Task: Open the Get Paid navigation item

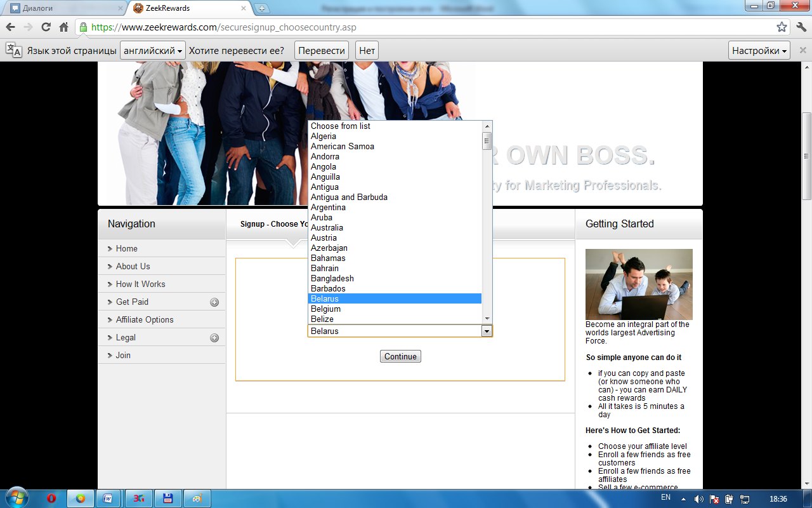Action: (x=132, y=302)
